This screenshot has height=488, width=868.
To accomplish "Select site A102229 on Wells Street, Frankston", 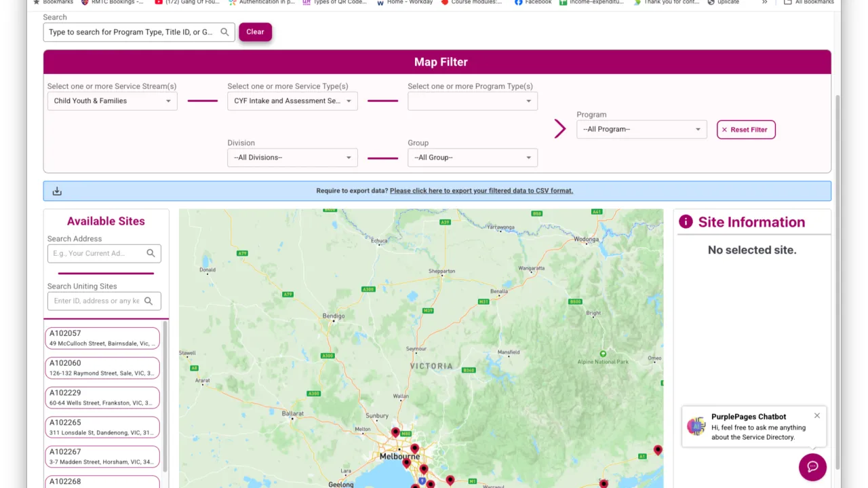I will click(102, 398).
